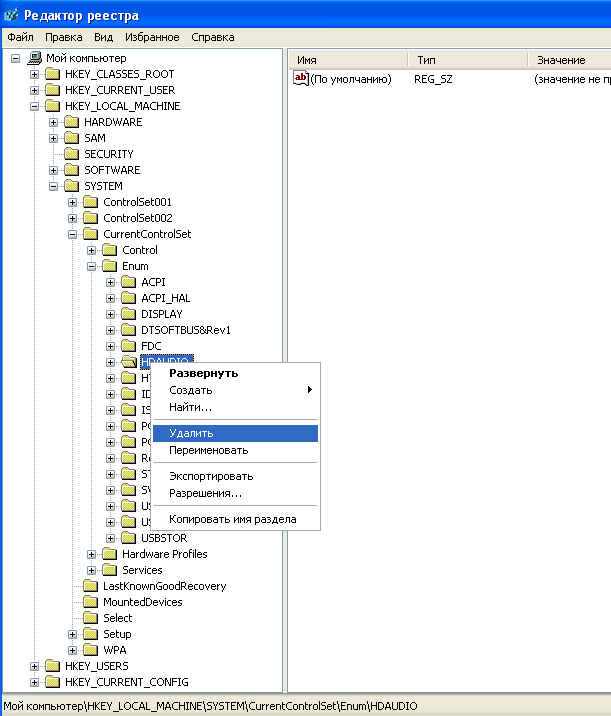Click the USBSTOR folder icon

(128, 538)
